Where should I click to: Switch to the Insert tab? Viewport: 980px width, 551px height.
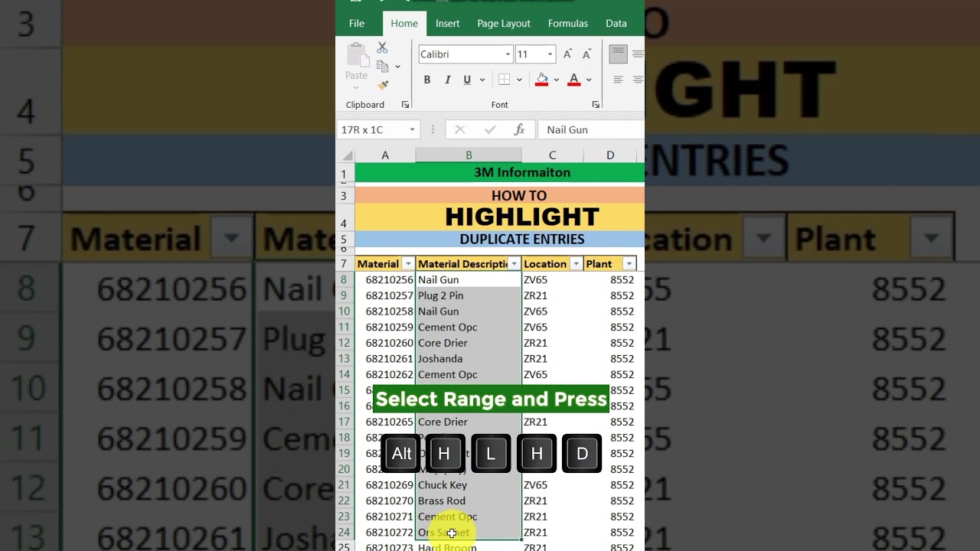point(448,24)
